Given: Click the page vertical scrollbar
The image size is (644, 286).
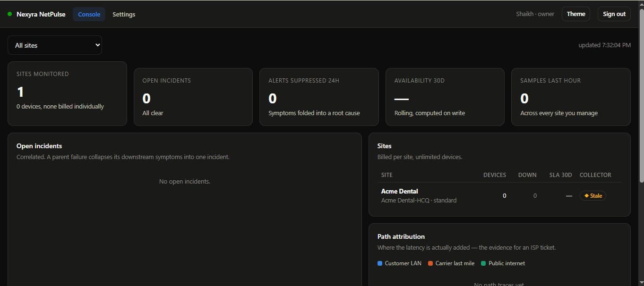Looking at the screenshot, I should pos(641,94).
